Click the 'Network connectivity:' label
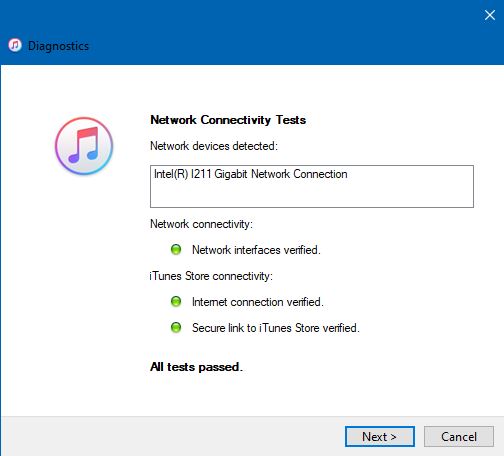Viewport: 504px width, 456px height. pos(201,224)
